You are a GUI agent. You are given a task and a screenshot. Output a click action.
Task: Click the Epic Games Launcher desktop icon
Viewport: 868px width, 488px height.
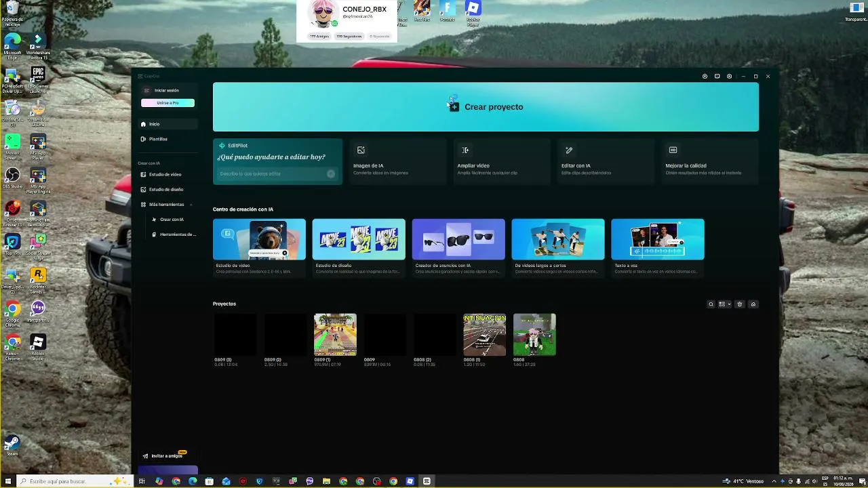pyautogui.click(x=38, y=79)
